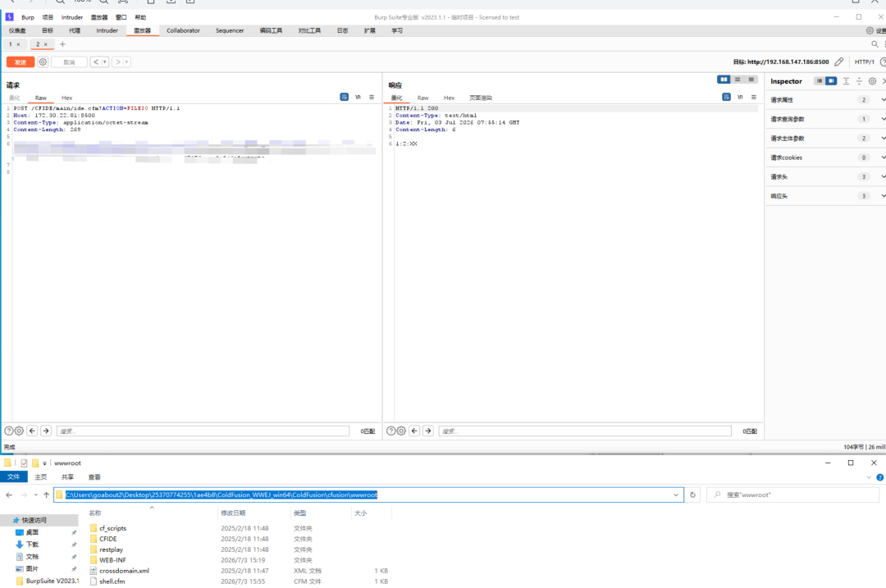The image size is (886, 588).
Task: Switch the response view to the Hex tab
Action: point(450,98)
